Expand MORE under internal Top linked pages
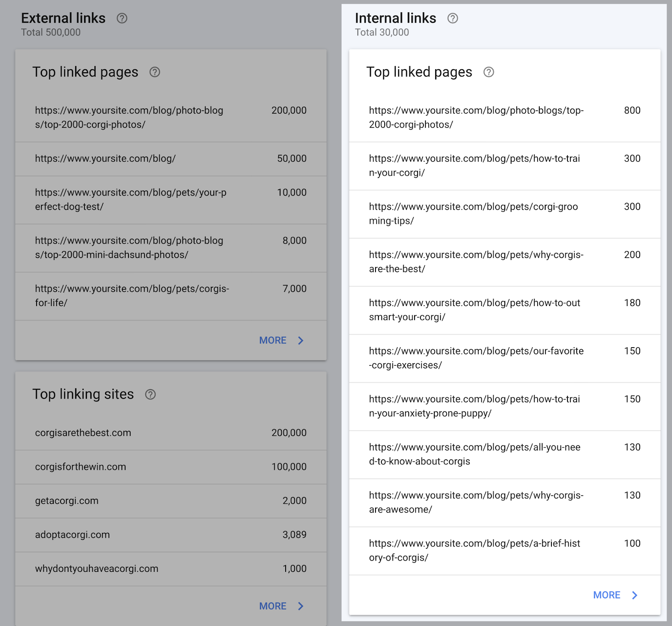672x626 pixels. pyautogui.click(x=606, y=595)
